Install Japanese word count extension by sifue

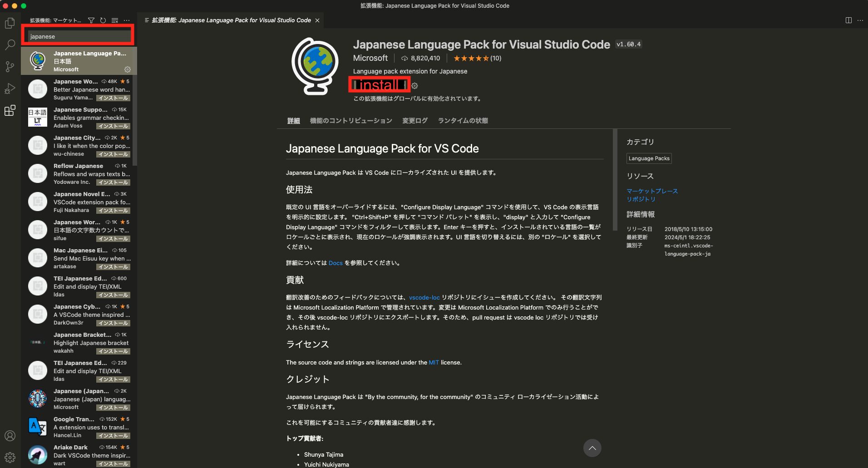click(113, 239)
